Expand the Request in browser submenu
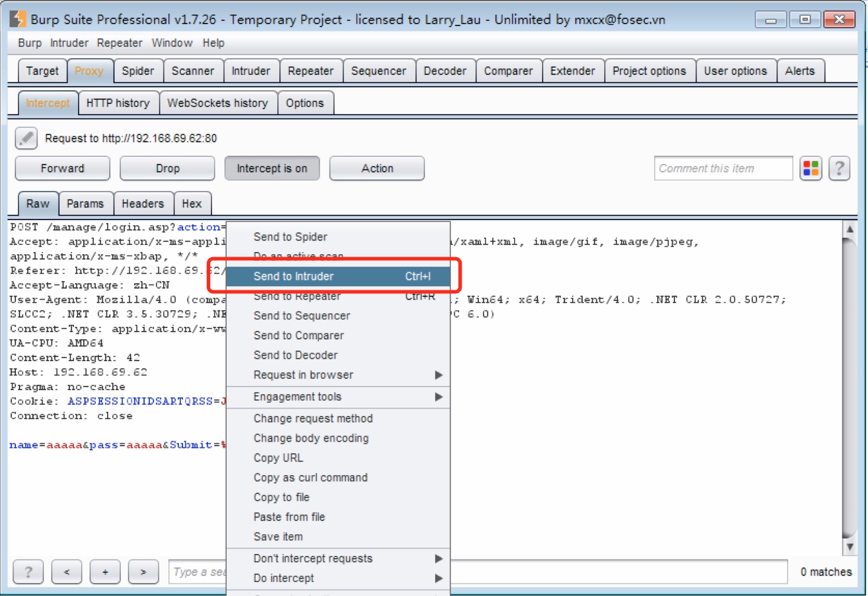This screenshot has height=596, width=868. [338, 375]
